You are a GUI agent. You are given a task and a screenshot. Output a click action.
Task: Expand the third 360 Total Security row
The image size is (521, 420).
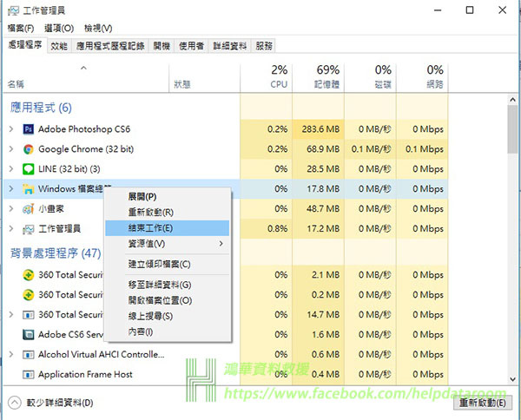(11, 314)
